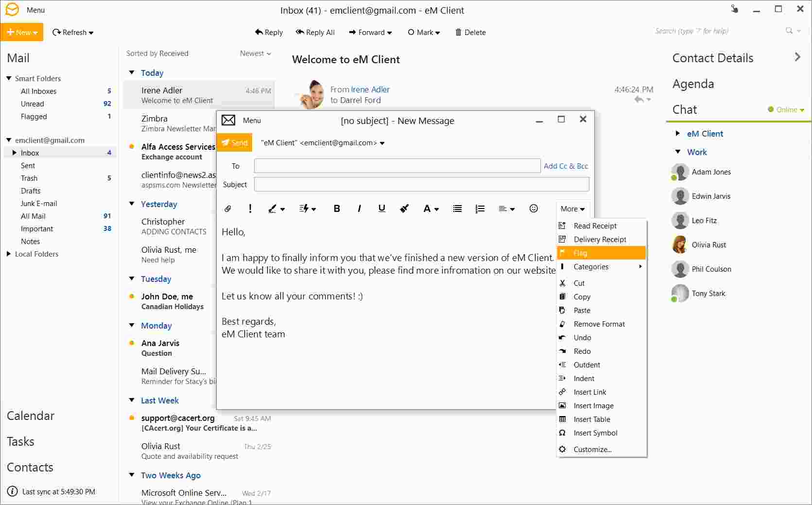Image resolution: width=812 pixels, height=505 pixels.
Task: Collapse the Today message group
Action: pos(131,72)
